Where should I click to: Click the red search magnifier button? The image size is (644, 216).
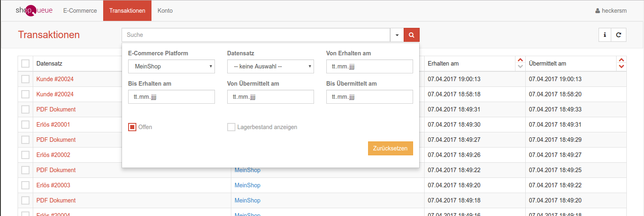pos(411,35)
